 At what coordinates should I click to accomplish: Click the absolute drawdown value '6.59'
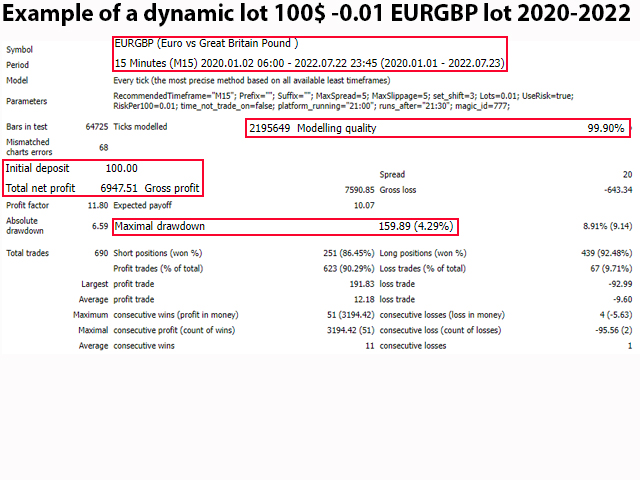coord(100,226)
